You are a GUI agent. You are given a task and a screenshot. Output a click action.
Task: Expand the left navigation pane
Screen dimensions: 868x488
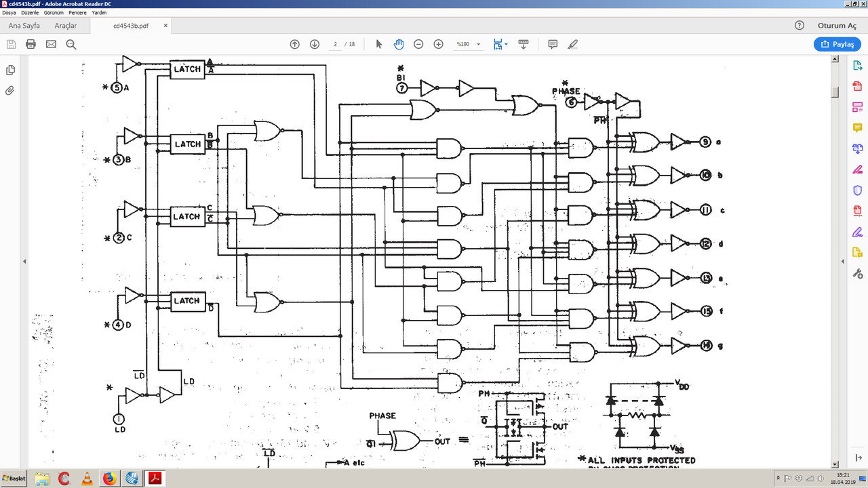24,261
